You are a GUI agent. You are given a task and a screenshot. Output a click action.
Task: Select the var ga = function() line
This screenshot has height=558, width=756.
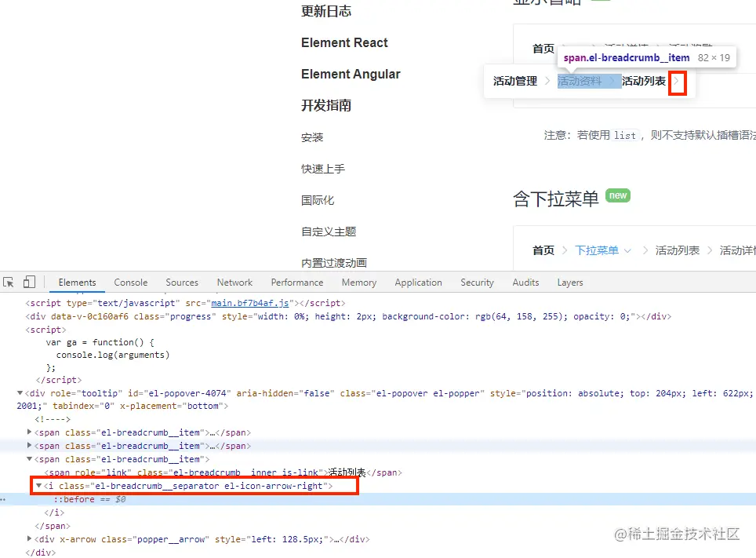[100, 342]
